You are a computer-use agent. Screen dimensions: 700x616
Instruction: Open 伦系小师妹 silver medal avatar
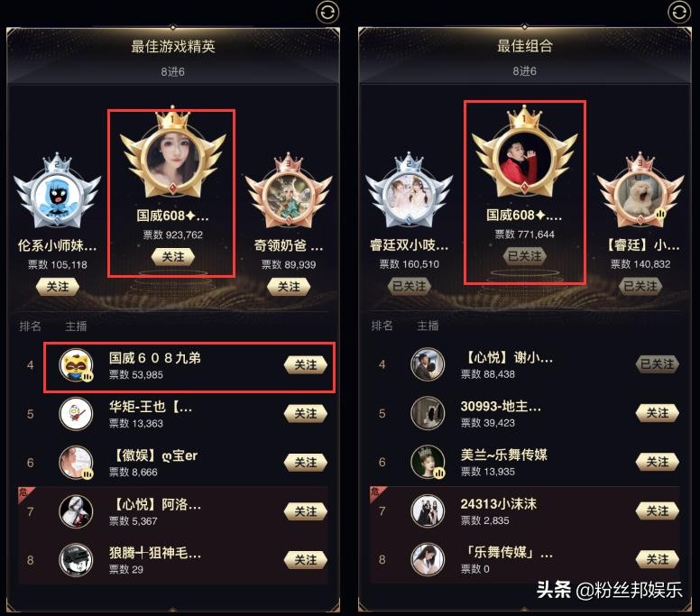point(57,195)
